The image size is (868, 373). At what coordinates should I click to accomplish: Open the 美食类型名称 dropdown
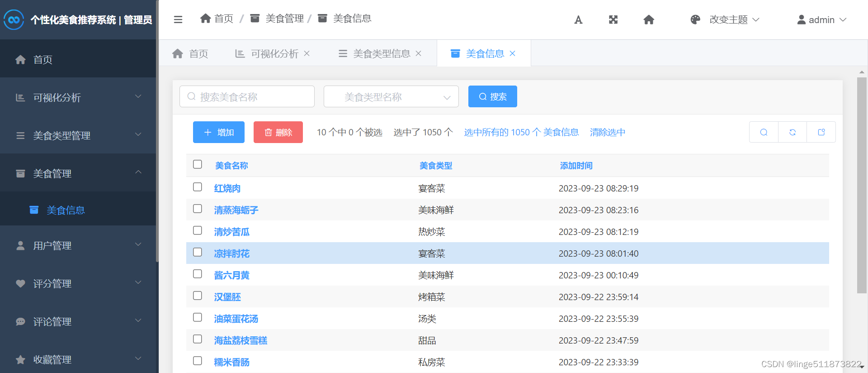pyautogui.click(x=391, y=96)
